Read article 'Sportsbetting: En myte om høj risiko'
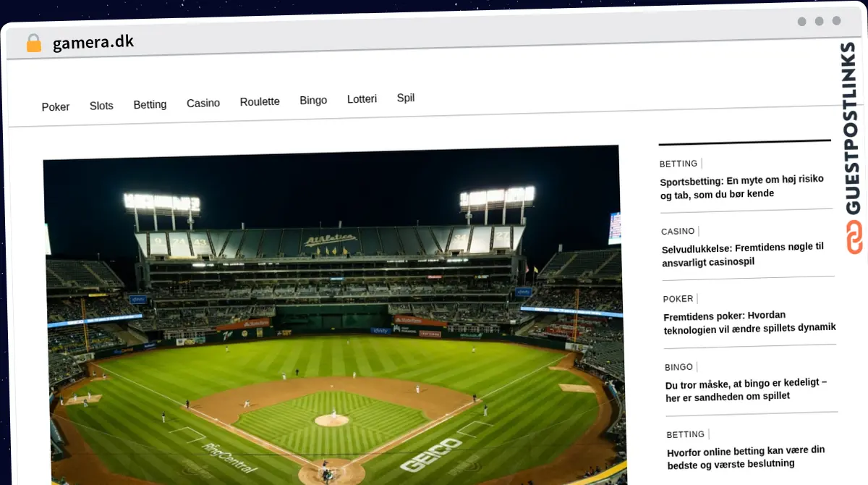The height and width of the screenshot is (485, 868). point(742,186)
